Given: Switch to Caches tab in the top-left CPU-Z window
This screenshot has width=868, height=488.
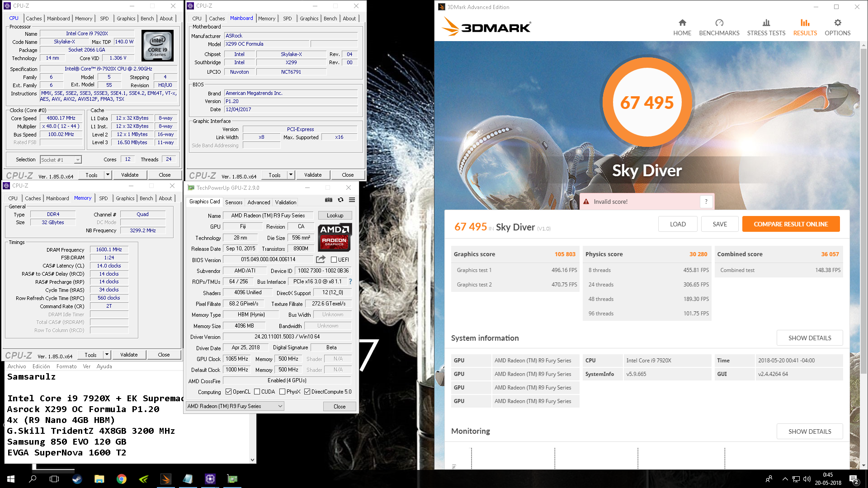Looking at the screenshot, I should [x=34, y=19].
